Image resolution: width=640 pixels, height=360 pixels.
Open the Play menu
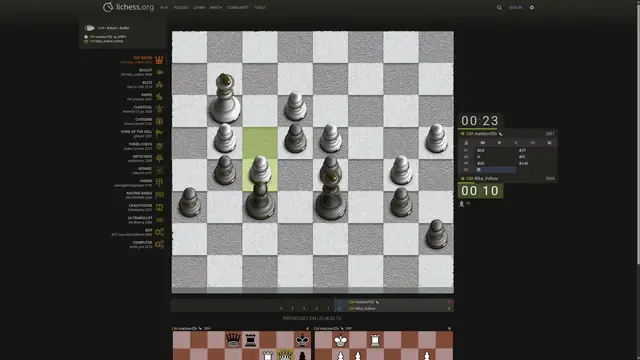tap(164, 7)
